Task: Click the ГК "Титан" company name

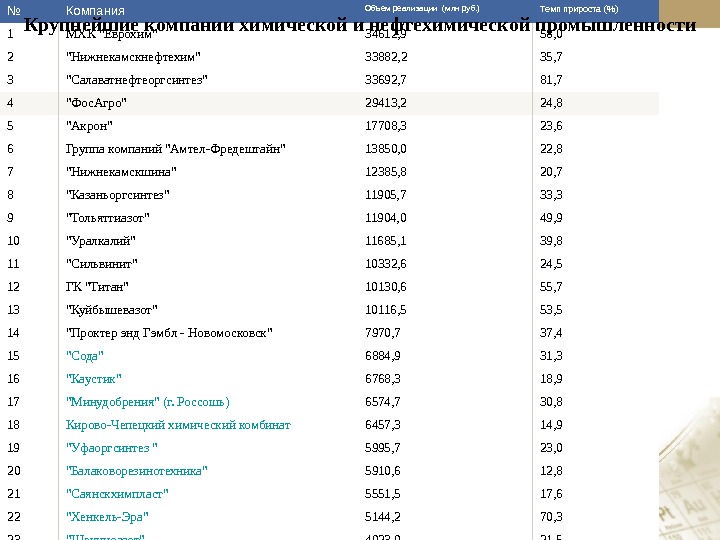Action: [97, 287]
